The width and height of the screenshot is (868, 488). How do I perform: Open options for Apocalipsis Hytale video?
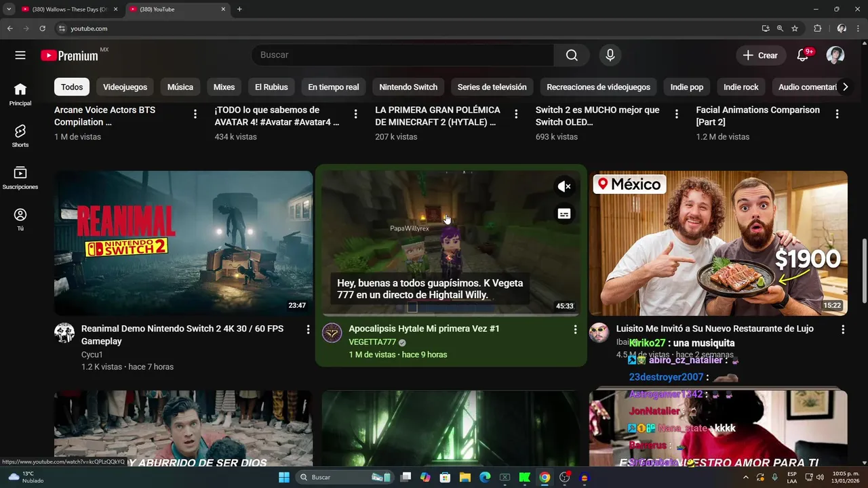tap(575, 329)
